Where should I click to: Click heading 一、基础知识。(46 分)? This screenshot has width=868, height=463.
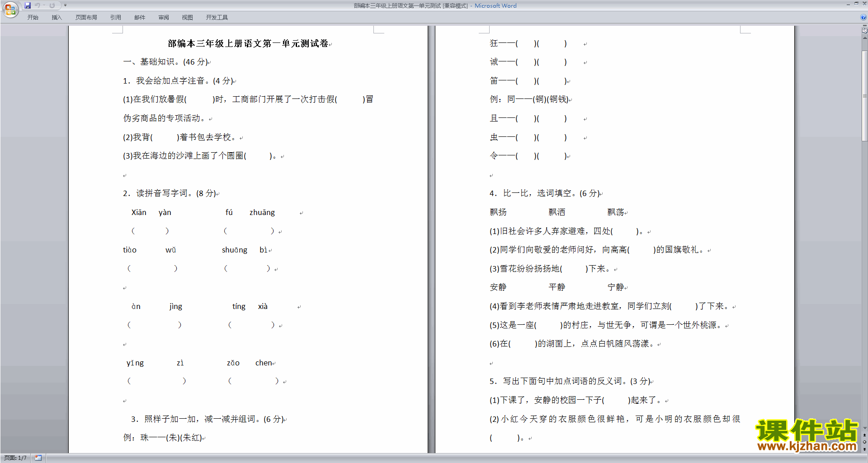coord(165,62)
